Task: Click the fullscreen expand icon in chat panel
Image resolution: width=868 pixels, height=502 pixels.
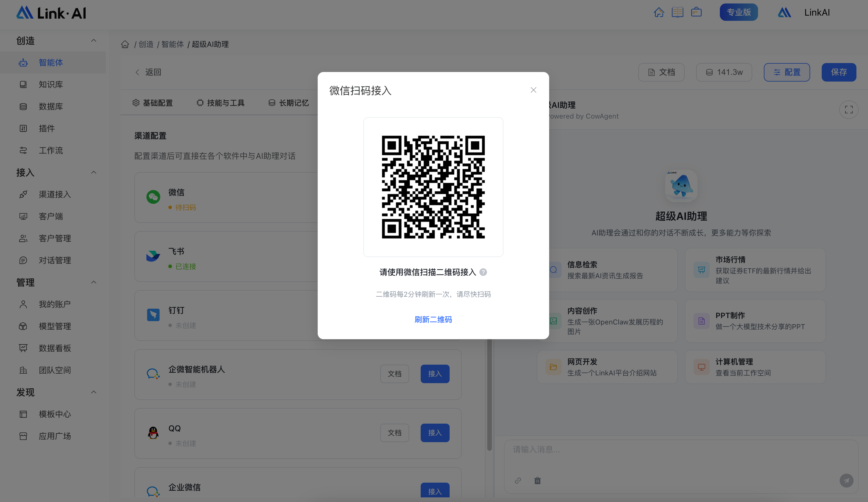Action: [x=848, y=110]
